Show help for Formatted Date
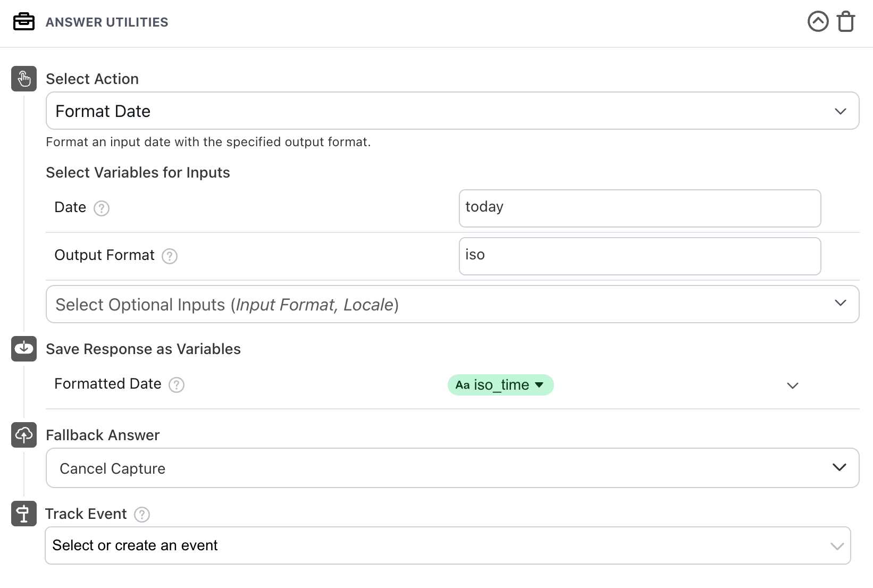This screenshot has width=873, height=588. [x=177, y=384]
